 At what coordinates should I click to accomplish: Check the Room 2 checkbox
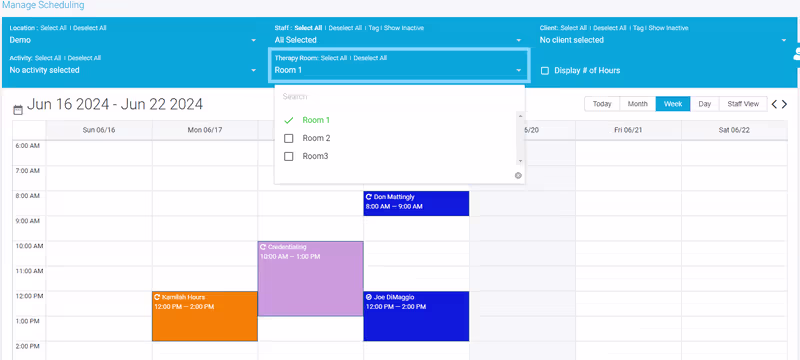click(x=289, y=138)
